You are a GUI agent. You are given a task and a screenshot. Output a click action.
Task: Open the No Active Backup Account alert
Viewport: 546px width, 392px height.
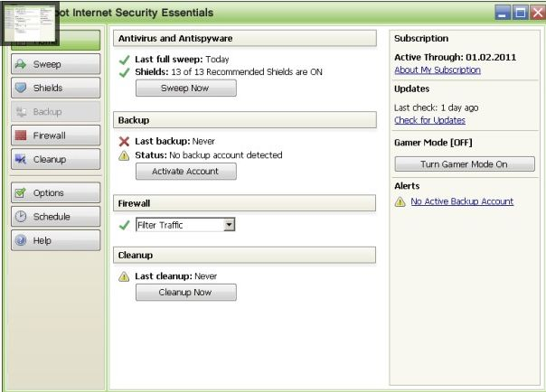[462, 202]
